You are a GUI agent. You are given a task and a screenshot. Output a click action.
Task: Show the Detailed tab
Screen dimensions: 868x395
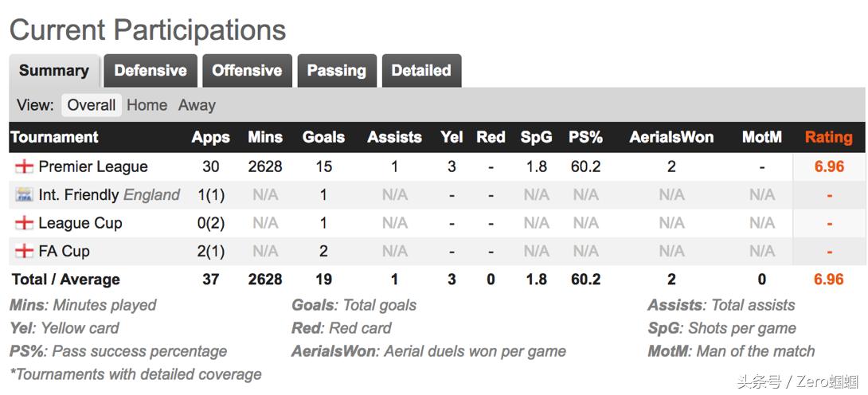tap(421, 70)
